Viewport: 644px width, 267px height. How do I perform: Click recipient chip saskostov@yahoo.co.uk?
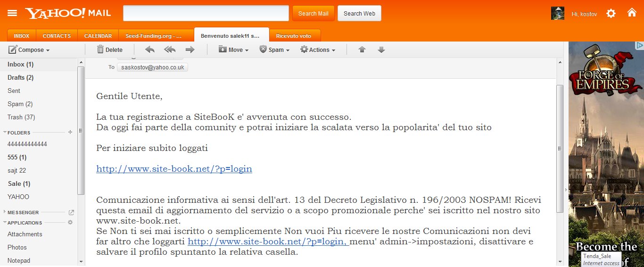click(152, 67)
